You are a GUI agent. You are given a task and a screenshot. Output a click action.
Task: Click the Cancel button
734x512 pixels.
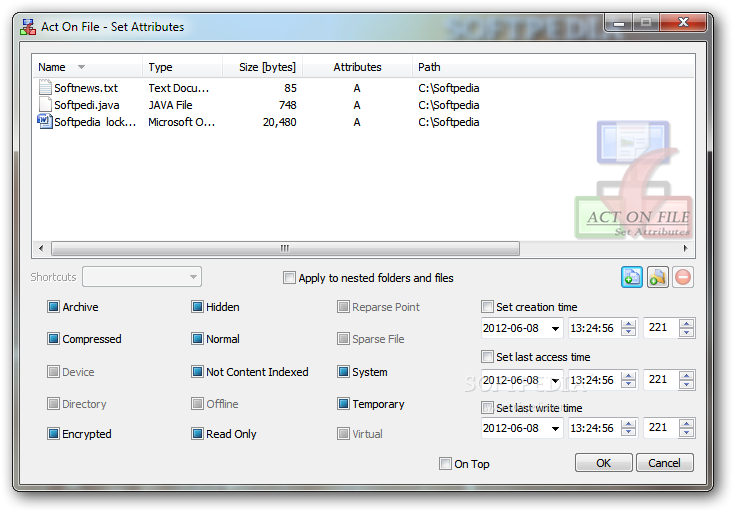(664, 463)
